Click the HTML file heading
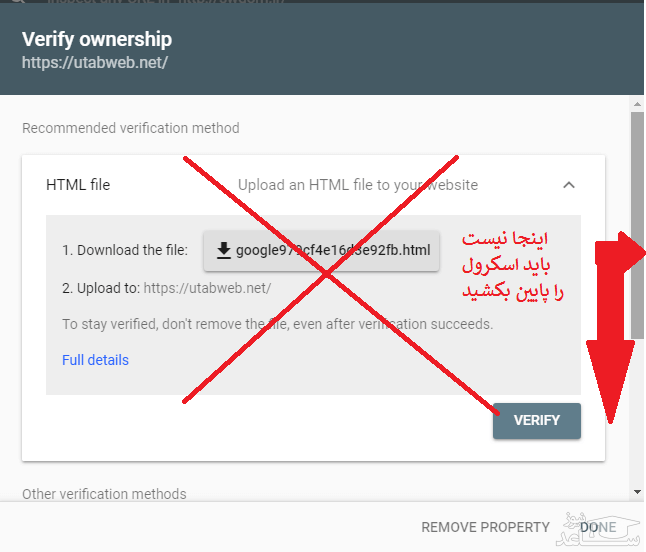The width and height of the screenshot is (646, 552). (78, 185)
